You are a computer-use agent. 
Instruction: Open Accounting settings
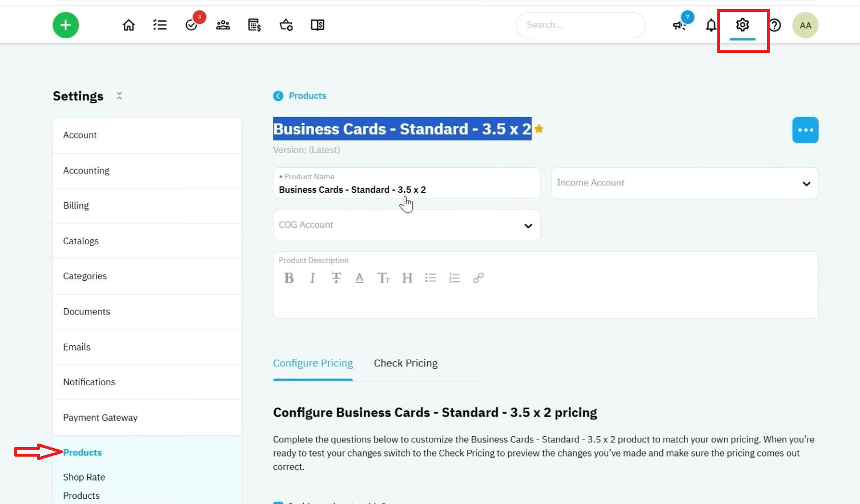tap(147, 171)
